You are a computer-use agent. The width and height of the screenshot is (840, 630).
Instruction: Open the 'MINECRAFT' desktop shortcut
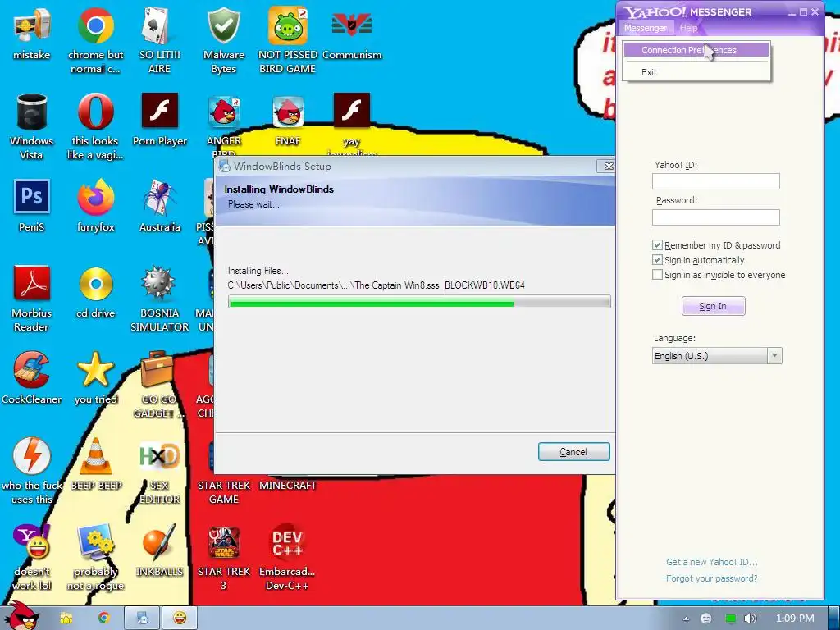coord(288,486)
